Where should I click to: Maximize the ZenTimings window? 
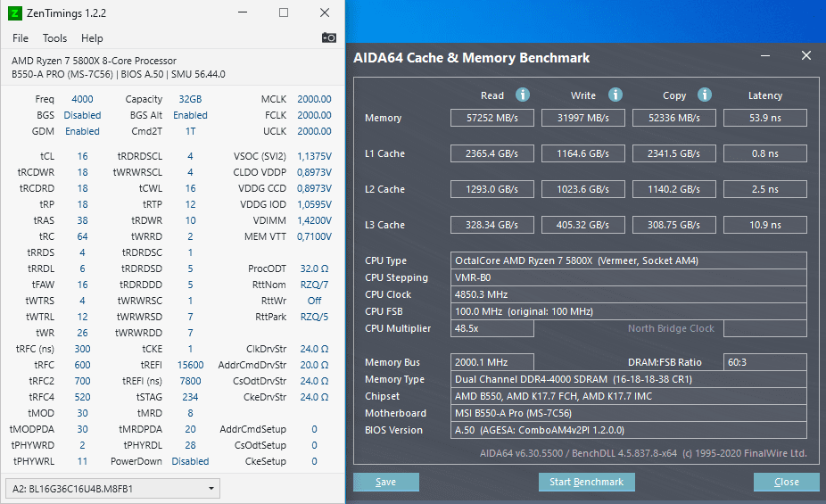click(284, 12)
